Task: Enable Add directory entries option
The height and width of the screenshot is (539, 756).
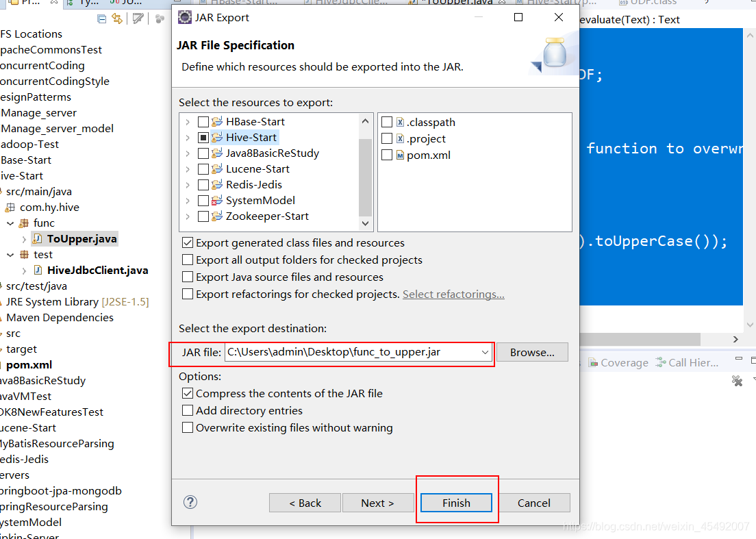Action: [x=188, y=410]
